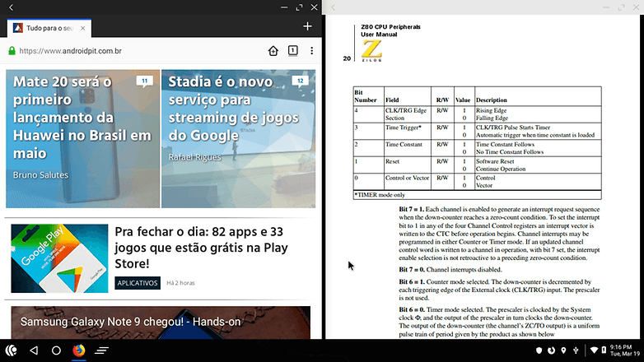Click the circular sync icon in tray
Viewport: 644px width, 362px height.
[x=551, y=350]
